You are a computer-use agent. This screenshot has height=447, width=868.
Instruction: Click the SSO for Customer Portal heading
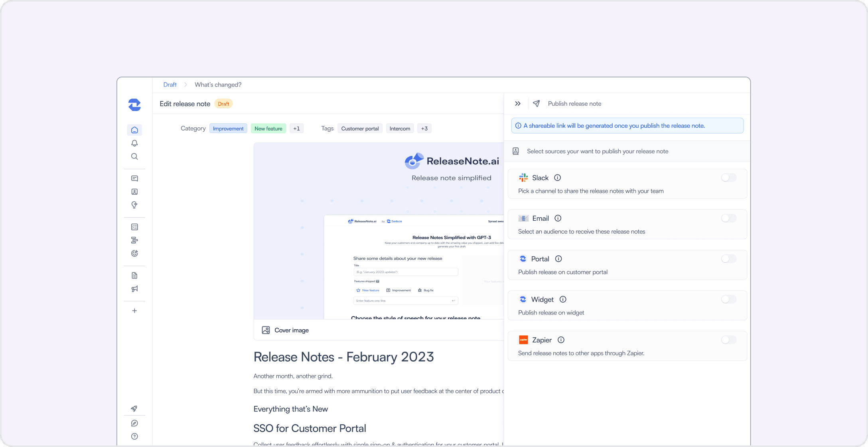pyautogui.click(x=310, y=428)
